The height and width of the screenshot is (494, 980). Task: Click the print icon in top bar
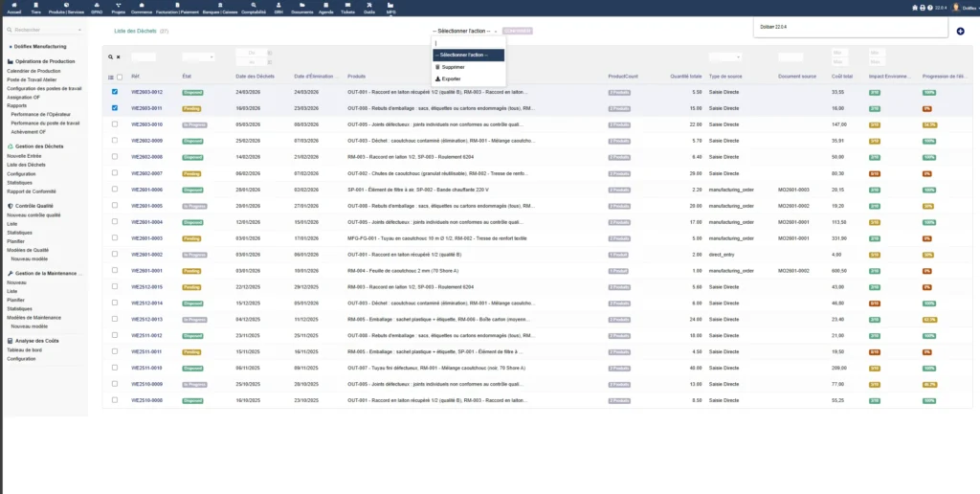coord(922,8)
